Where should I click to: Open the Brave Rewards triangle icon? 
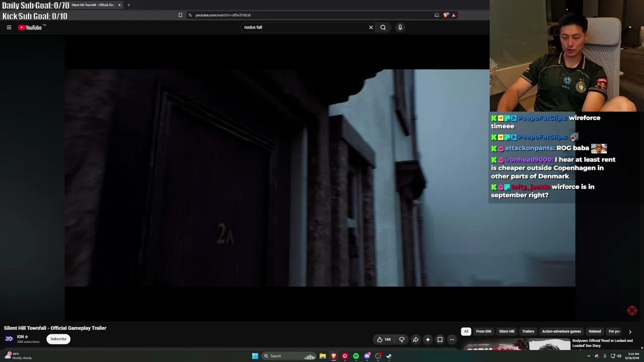click(x=453, y=15)
